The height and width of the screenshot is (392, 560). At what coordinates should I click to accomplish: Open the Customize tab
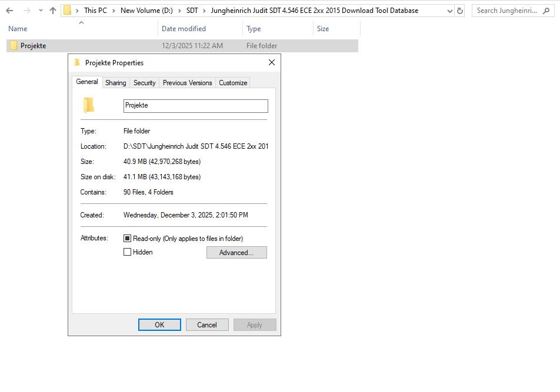(233, 83)
